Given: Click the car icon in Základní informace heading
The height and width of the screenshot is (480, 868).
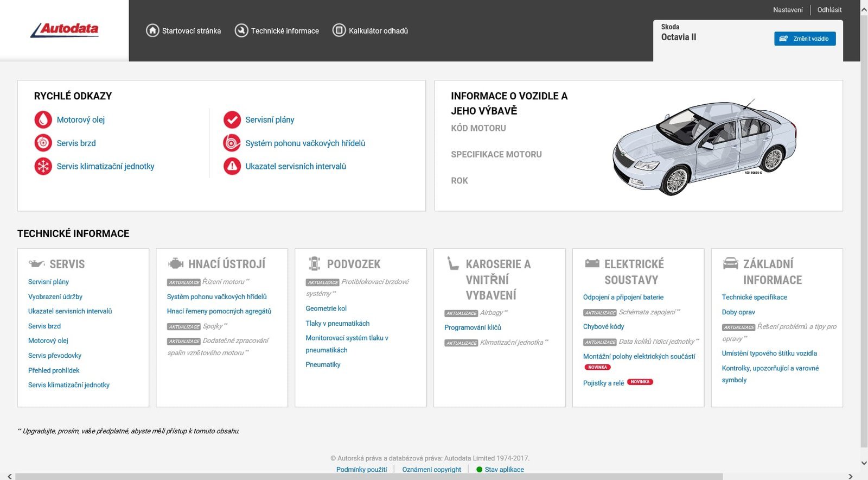Looking at the screenshot, I should (731, 263).
